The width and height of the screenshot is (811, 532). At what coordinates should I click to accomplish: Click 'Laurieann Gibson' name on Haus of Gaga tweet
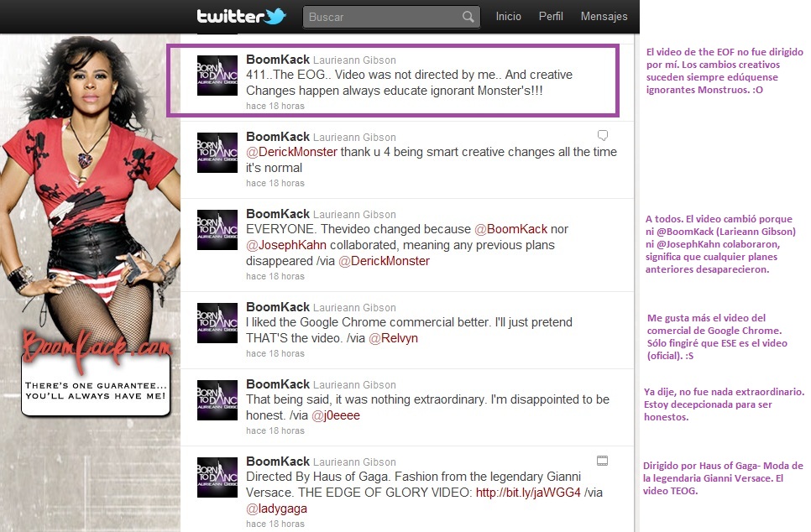(354, 462)
